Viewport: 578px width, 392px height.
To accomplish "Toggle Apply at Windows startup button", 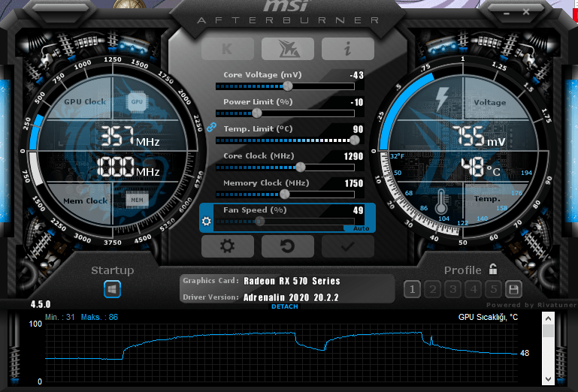I will click(113, 289).
